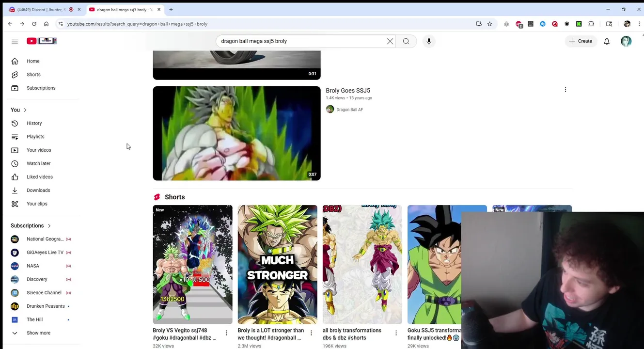View site information icon in address bar
This screenshot has width=644, height=349.
coord(61,24)
